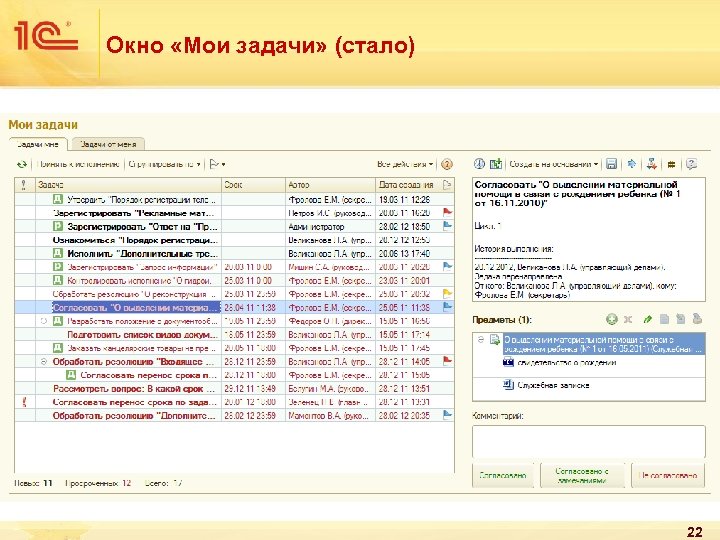Screen dimensions: 720x540
Task: Click the Word icon beside Служебная записка
Action: (508, 384)
